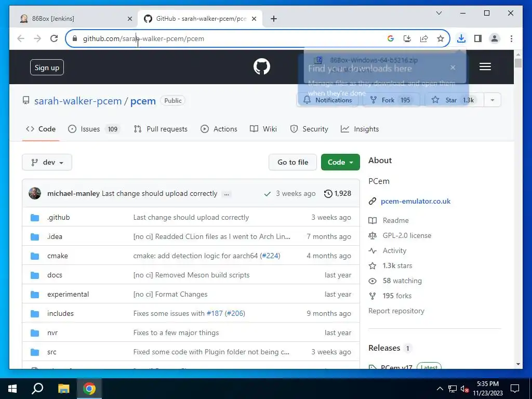
Task: Open the GPL-2.0 license link
Action: tap(407, 235)
